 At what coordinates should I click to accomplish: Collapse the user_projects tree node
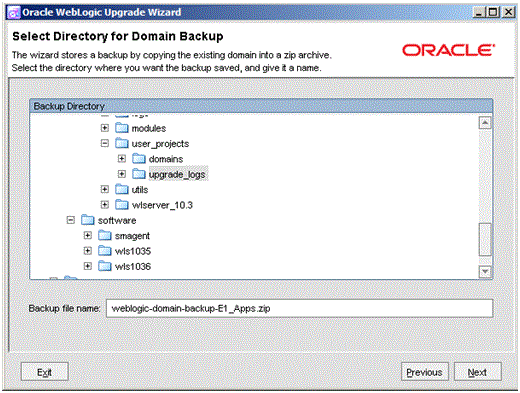coord(105,143)
